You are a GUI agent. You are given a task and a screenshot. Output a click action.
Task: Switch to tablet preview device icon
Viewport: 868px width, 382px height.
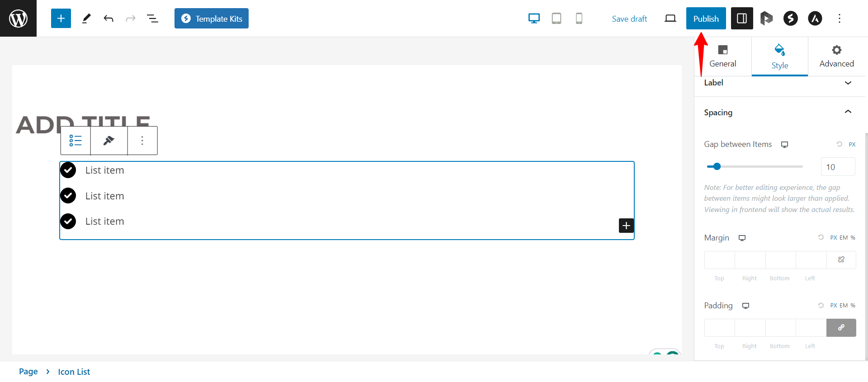[557, 19]
